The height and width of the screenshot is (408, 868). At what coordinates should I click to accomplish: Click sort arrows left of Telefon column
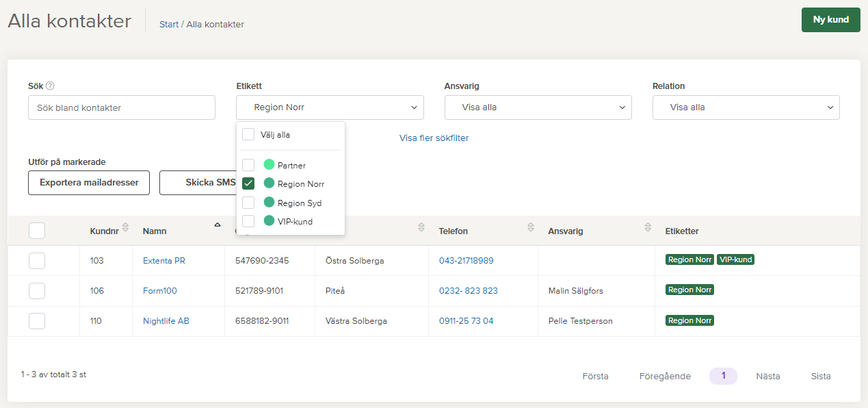(421, 227)
